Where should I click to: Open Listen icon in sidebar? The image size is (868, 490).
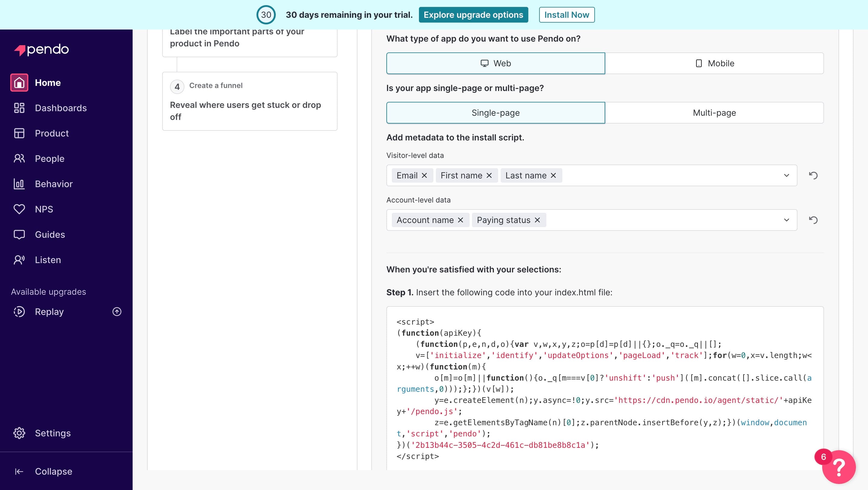click(19, 259)
